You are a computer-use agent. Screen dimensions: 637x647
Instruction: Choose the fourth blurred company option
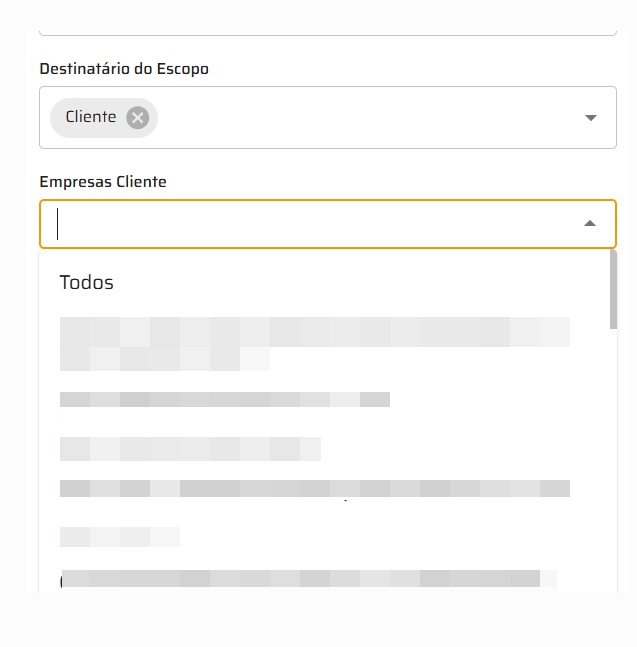(x=314, y=489)
